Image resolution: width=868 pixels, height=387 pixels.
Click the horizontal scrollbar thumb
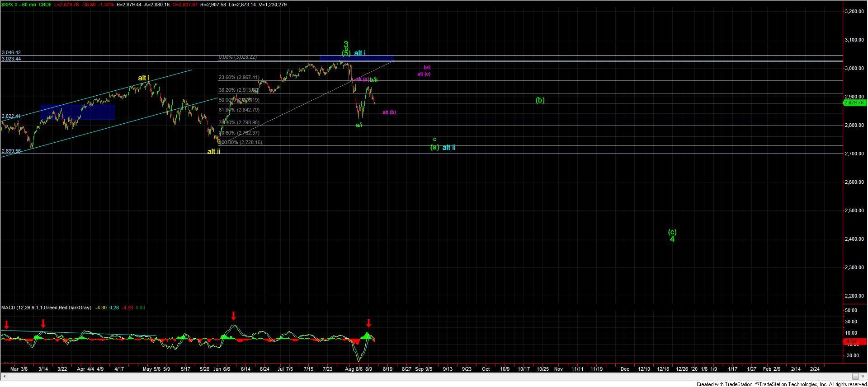click(855, 376)
